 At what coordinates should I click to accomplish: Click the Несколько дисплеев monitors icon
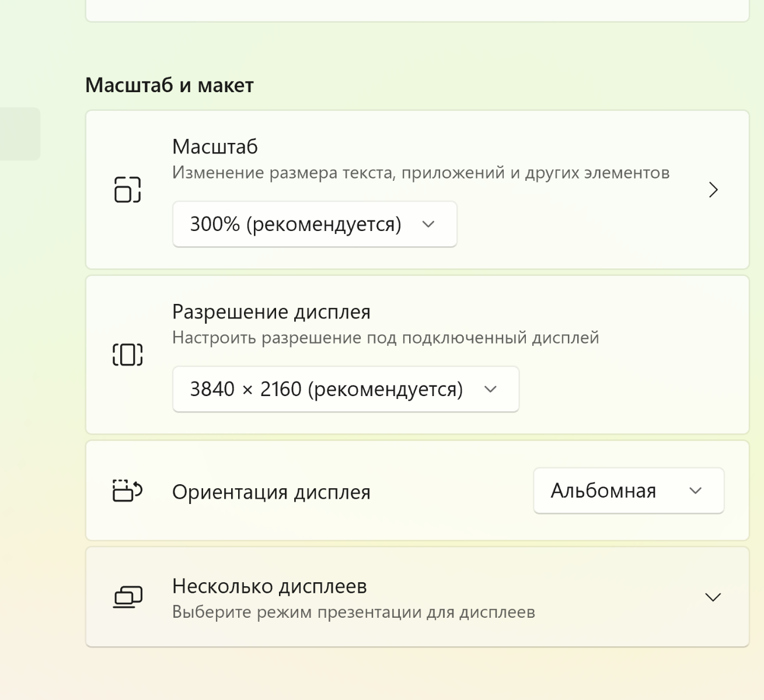(127, 597)
